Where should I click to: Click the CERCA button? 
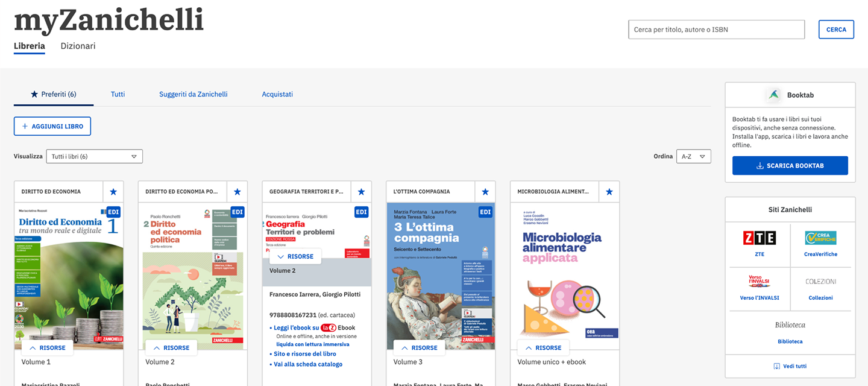(836, 30)
